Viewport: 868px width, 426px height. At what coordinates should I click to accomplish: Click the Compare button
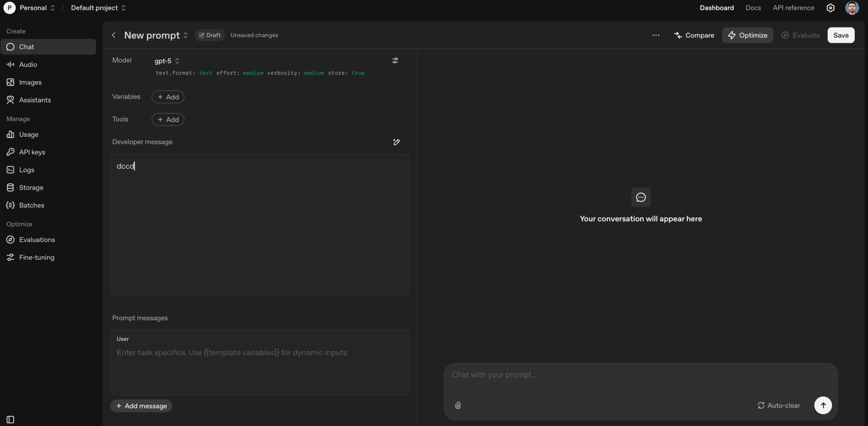coord(694,35)
